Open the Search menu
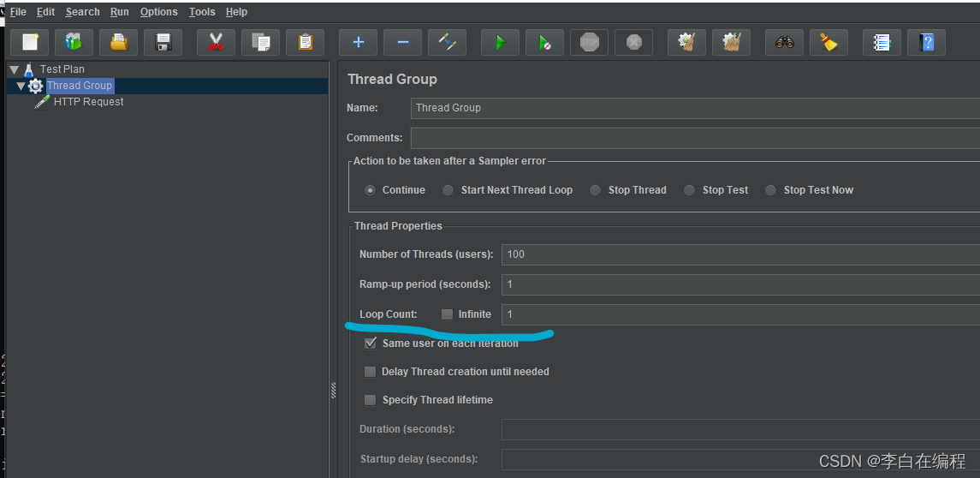This screenshot has height=478, width=980. click(82, 12)
